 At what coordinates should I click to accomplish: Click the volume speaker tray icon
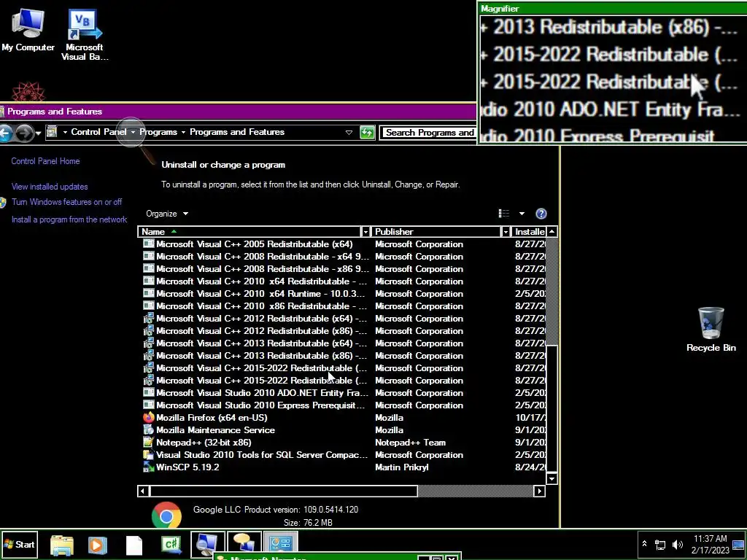coord(677,544)
